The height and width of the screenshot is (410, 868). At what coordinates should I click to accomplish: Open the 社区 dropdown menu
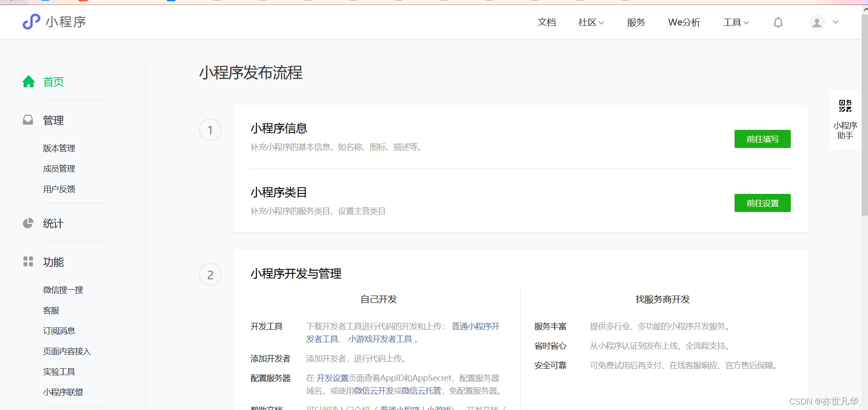coord(591,22)
